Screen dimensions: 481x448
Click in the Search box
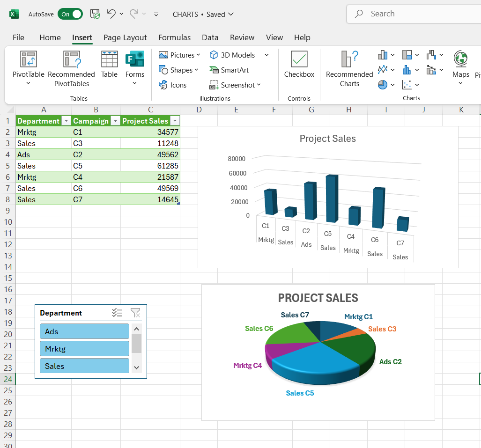coord(414,14)
